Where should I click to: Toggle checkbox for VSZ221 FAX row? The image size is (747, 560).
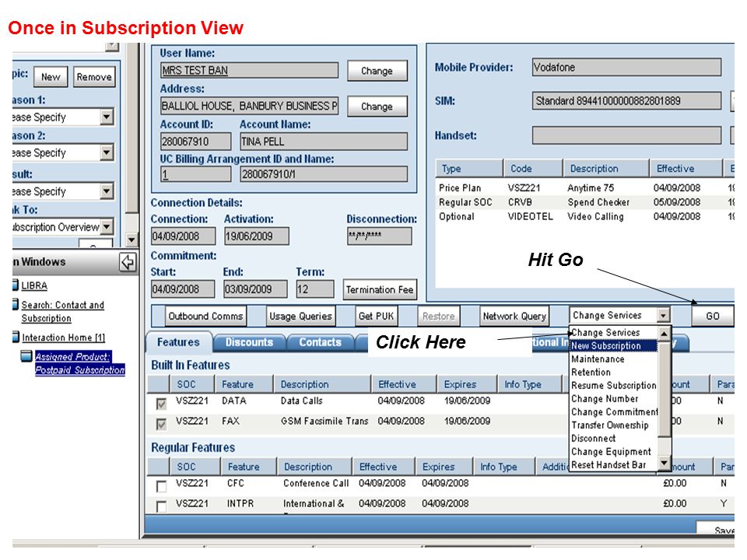tap(162, 424)
